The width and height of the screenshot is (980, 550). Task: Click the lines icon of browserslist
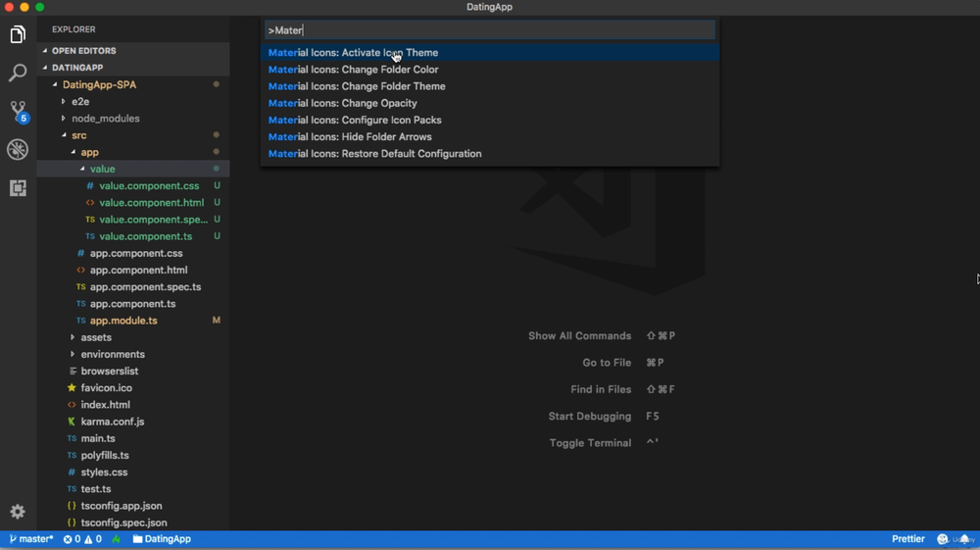pos(73,371)
